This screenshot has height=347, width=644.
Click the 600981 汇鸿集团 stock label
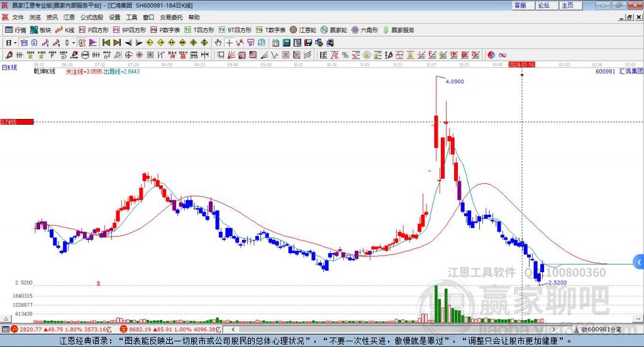tap(619, 72)
